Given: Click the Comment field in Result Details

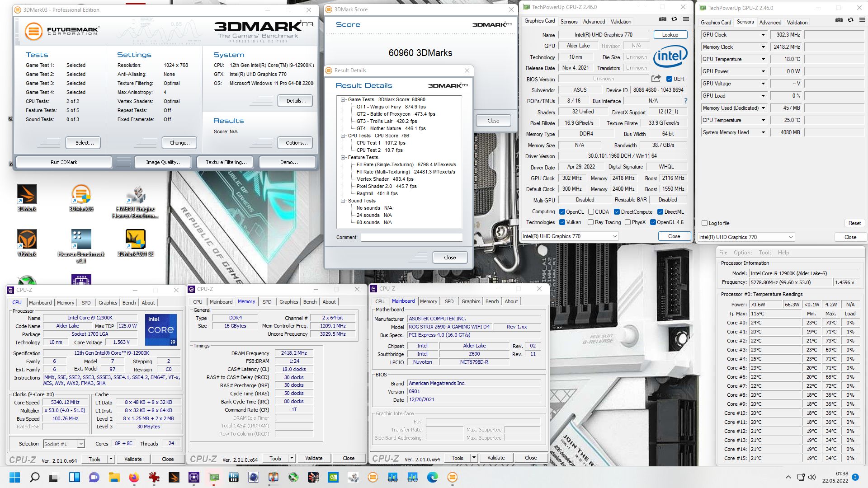Looking at the screenshot, I should point(411,237).
